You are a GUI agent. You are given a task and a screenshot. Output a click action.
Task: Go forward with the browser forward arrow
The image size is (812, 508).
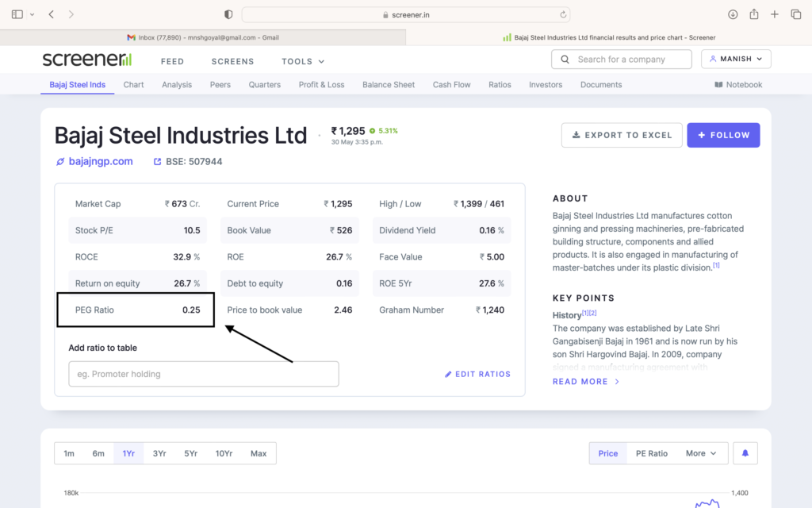[71, 14]
